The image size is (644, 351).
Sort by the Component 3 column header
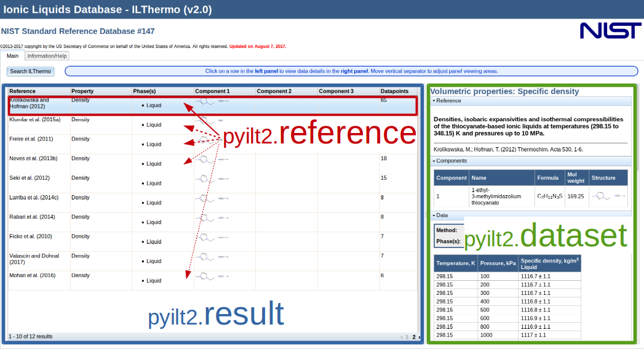(348, 91)
